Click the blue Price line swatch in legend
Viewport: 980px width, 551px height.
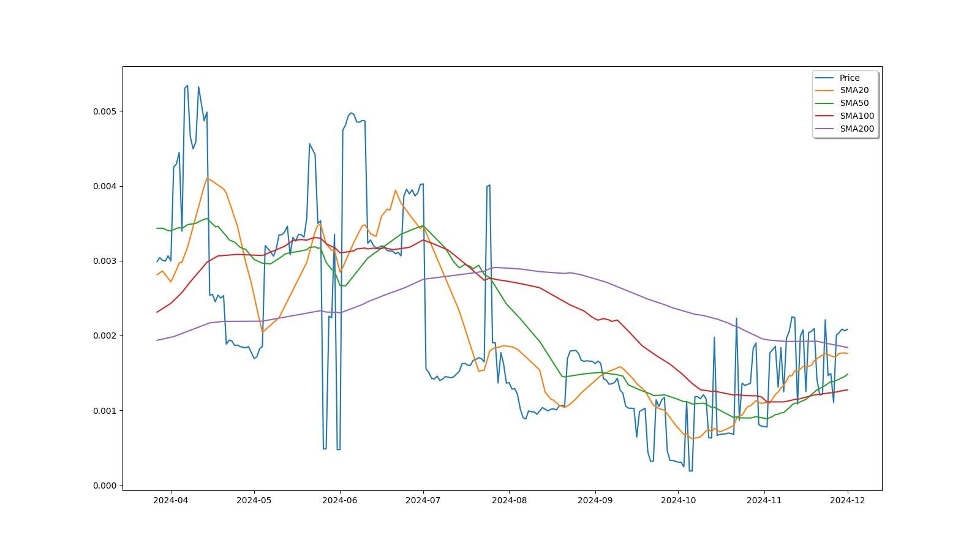click(825, 78)
